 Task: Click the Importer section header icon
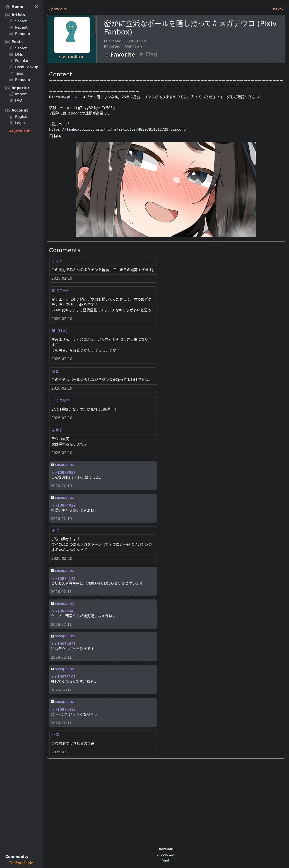(x=8, y=88)
